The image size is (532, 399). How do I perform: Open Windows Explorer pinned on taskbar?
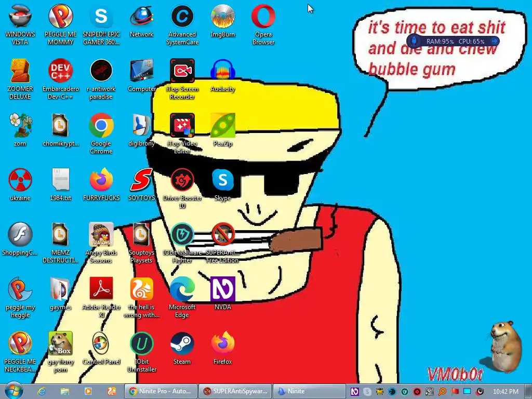point(65,391)
